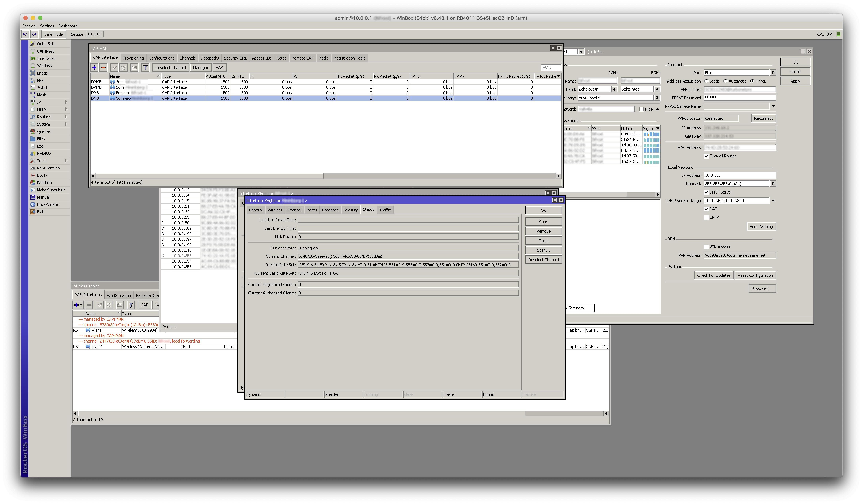Screen dimensions: 863x504
Task: Click Reselect Channel in CAPsMAN toolbar
Action: 170,67
